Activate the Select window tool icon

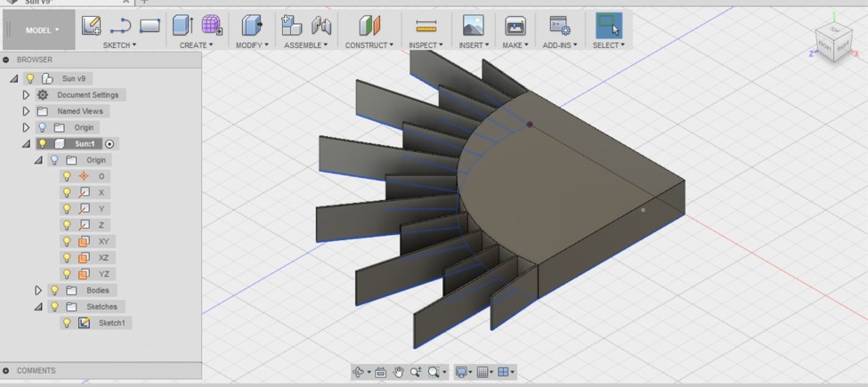coord(608,26)
